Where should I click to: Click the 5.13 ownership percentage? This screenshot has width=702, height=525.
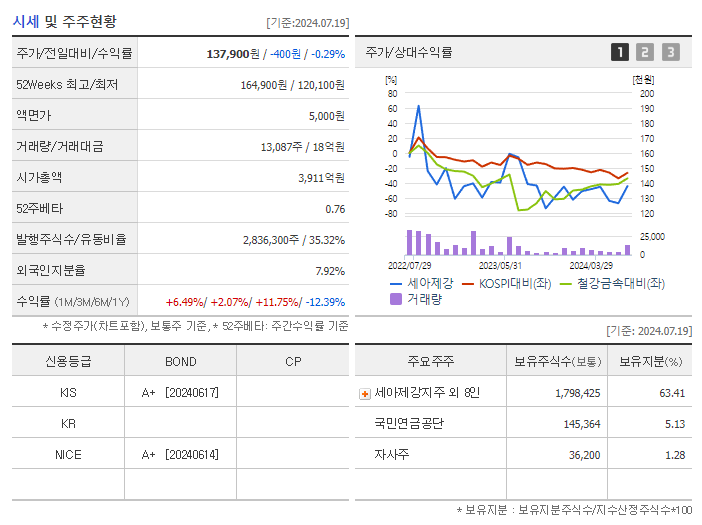coord(675,424)
